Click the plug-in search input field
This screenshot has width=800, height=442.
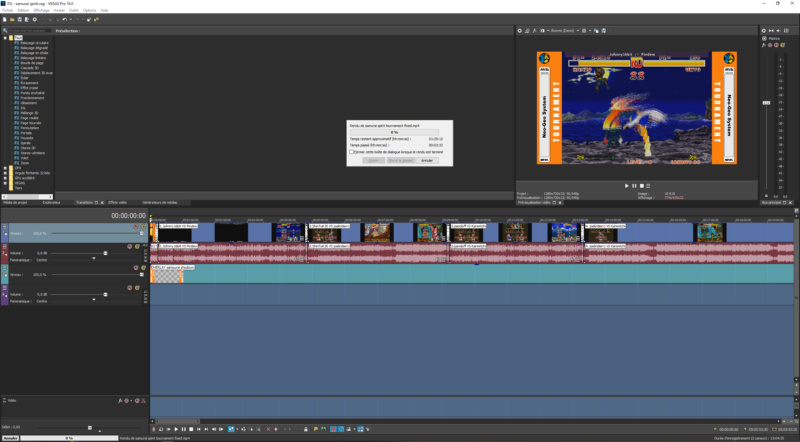29,31
